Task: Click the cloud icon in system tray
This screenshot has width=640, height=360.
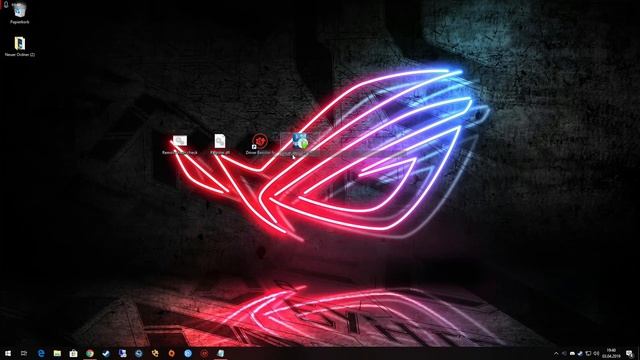Action: 572,353
